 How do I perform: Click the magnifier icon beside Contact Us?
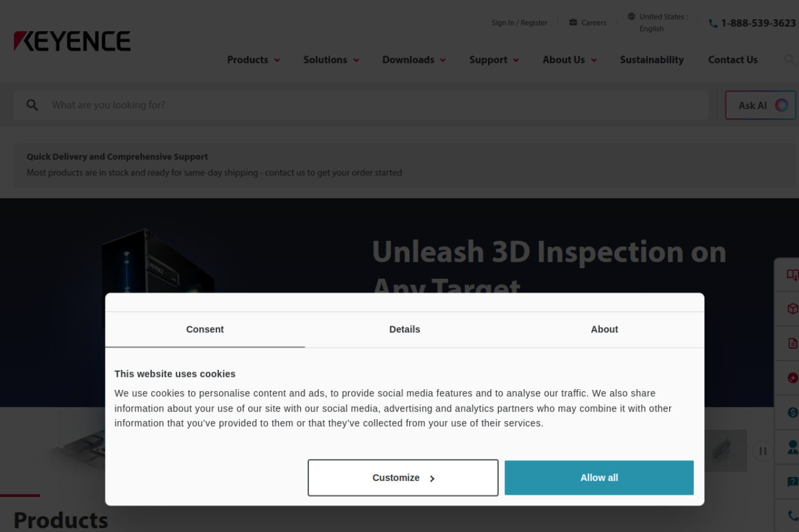[789, 60]
